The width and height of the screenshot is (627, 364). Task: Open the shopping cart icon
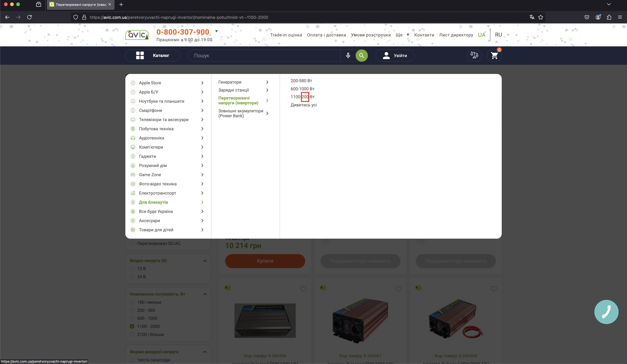(x=494, y=55)
